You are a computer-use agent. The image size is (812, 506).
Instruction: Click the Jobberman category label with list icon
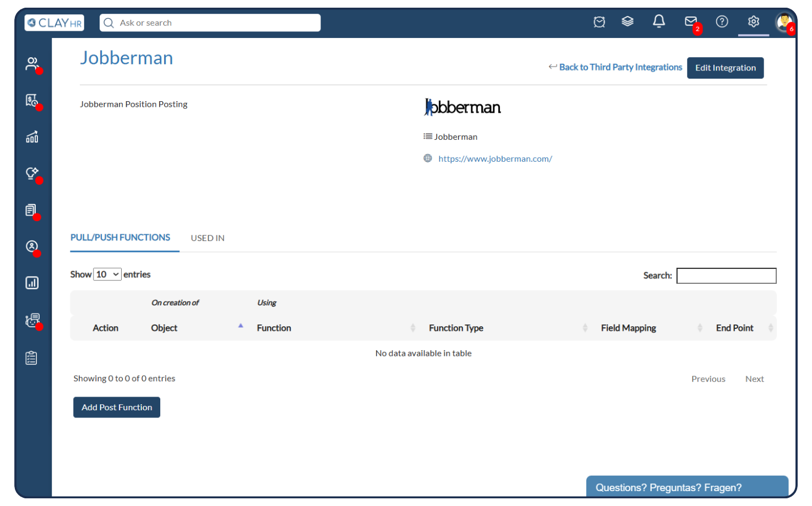tap(450, 136)
